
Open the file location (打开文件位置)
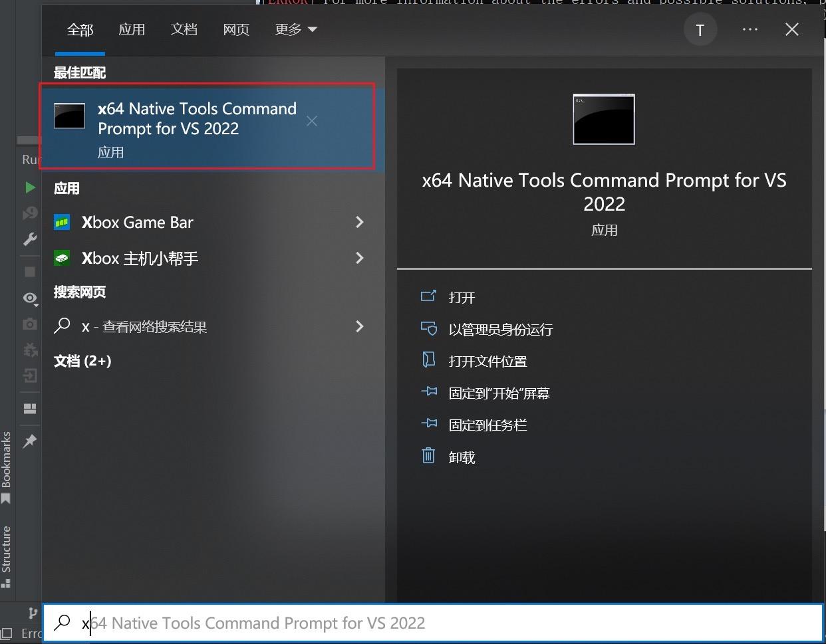point(487,360)
